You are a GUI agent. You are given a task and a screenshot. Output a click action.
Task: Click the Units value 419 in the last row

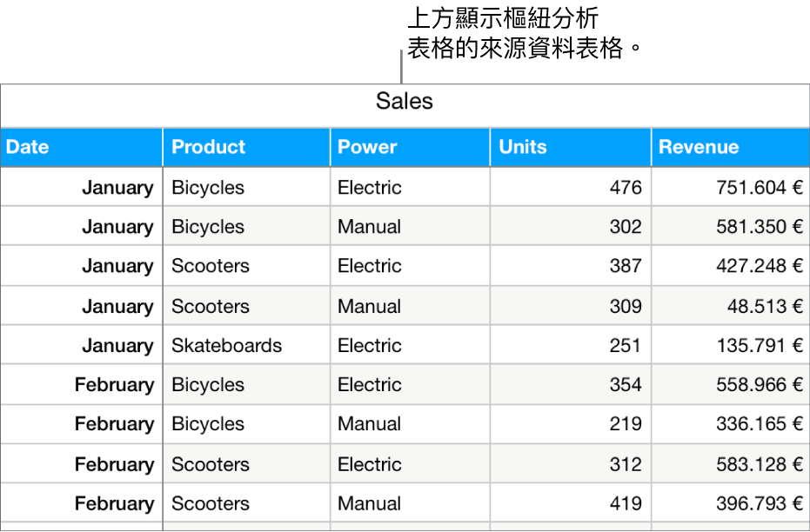click(x=629, y=502)
